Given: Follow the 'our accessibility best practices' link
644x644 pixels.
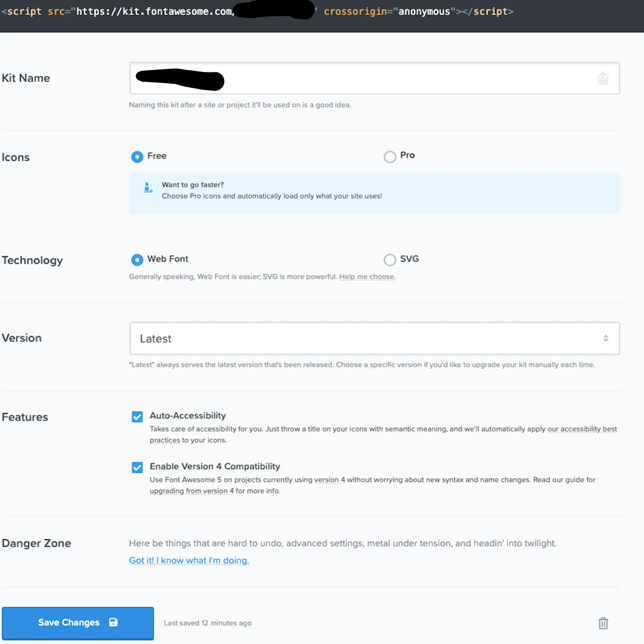Looking at the screenshot, I should pyautogui.click(x=582, y=429).
